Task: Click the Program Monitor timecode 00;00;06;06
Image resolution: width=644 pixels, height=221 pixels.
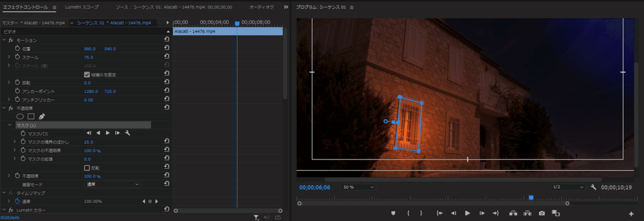Action: (x=314, y=187)
